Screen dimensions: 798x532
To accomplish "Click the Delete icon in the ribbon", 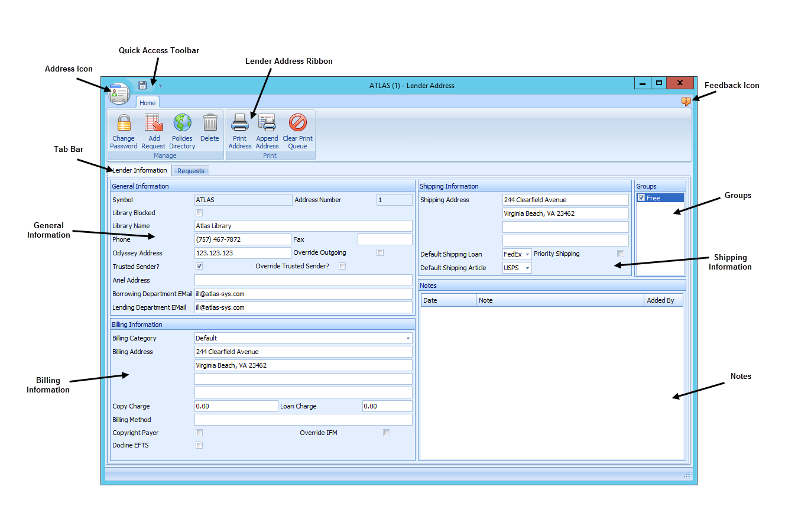I will [x=210, y=127].
